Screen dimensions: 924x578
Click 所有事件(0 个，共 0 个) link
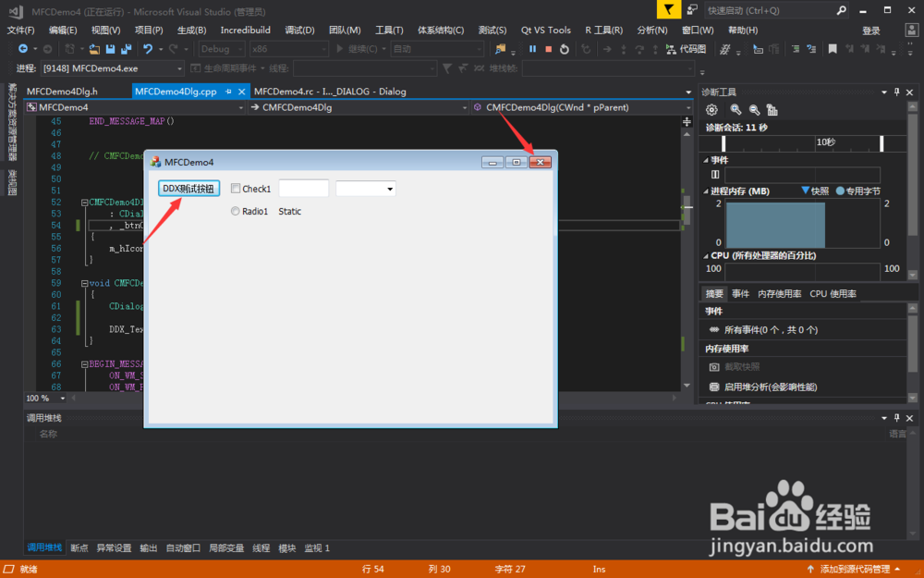(771, 330)
